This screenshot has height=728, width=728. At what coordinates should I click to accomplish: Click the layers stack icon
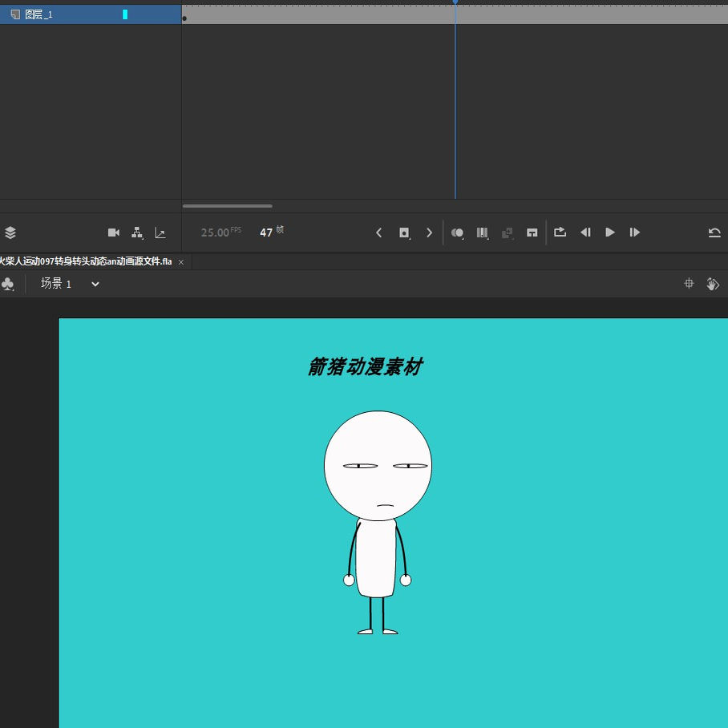(x=10, y=233)
